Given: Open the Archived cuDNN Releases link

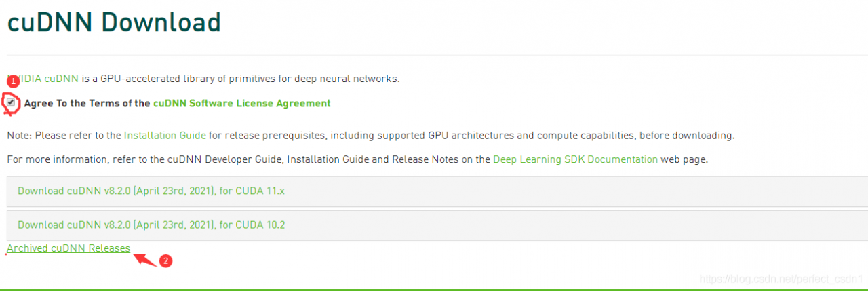Looking at the screenshot, I should tap(68, 248).
